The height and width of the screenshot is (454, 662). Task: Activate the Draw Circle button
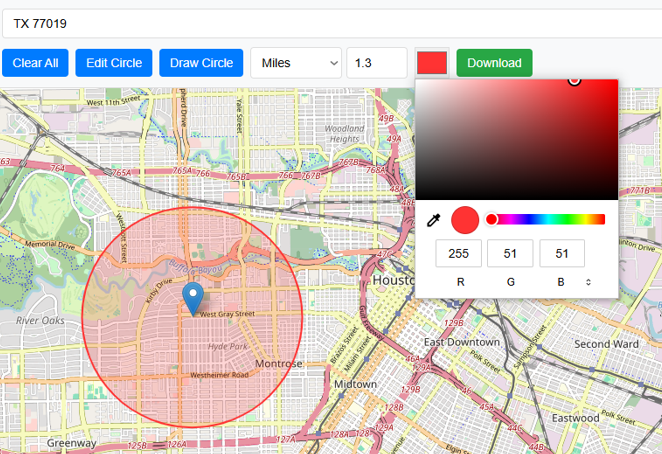[201, 63]
